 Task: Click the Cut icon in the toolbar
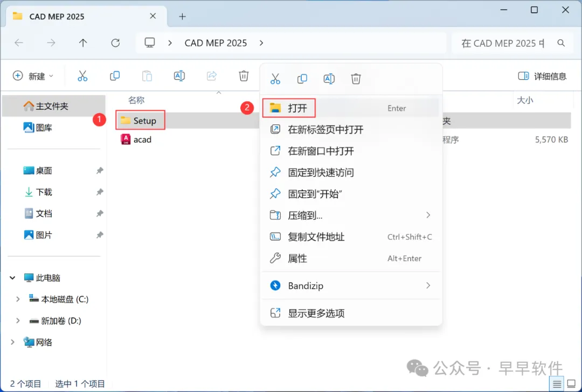[x=82, y=76]
